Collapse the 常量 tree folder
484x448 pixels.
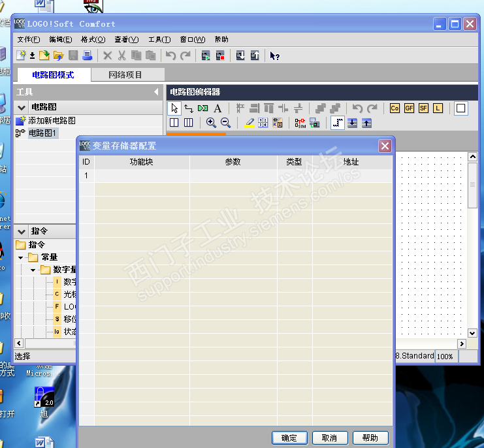[x=20, y=257]
